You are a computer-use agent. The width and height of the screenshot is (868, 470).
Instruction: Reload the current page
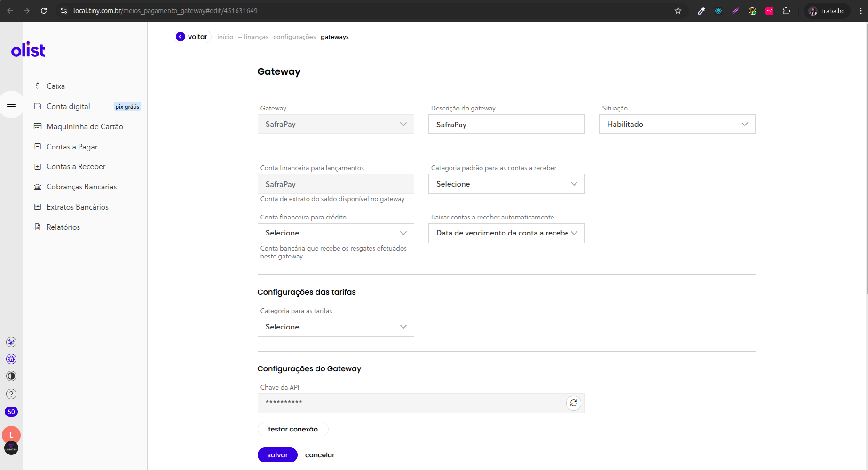(44, 11)
